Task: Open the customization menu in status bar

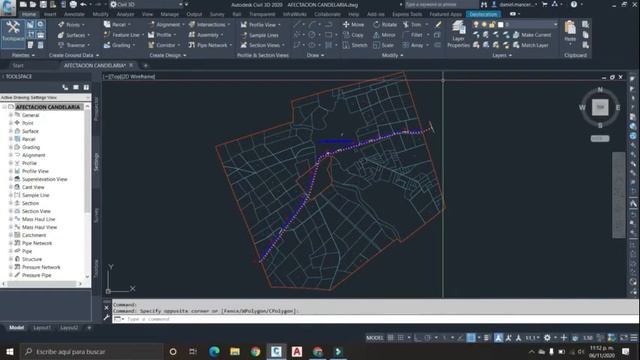Action: [x=634, y=338]
